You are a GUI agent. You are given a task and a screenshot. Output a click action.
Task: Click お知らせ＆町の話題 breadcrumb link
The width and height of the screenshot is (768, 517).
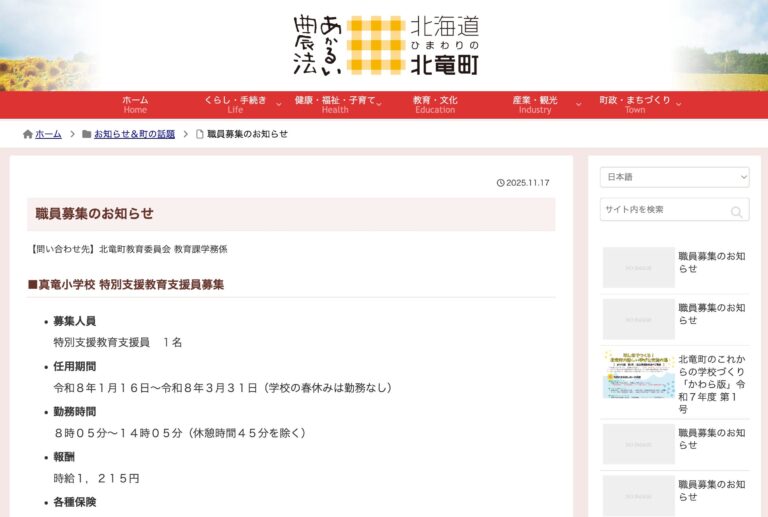click(x=134, y=134)
